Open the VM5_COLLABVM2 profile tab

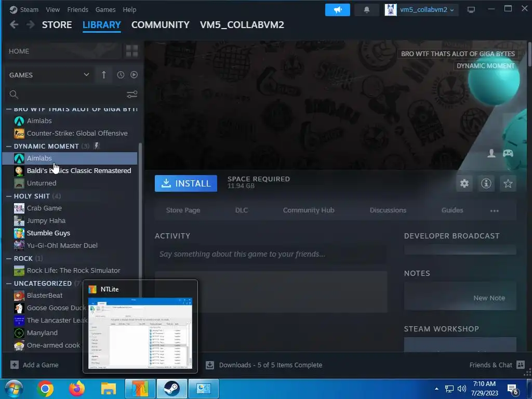click(242, 25)
